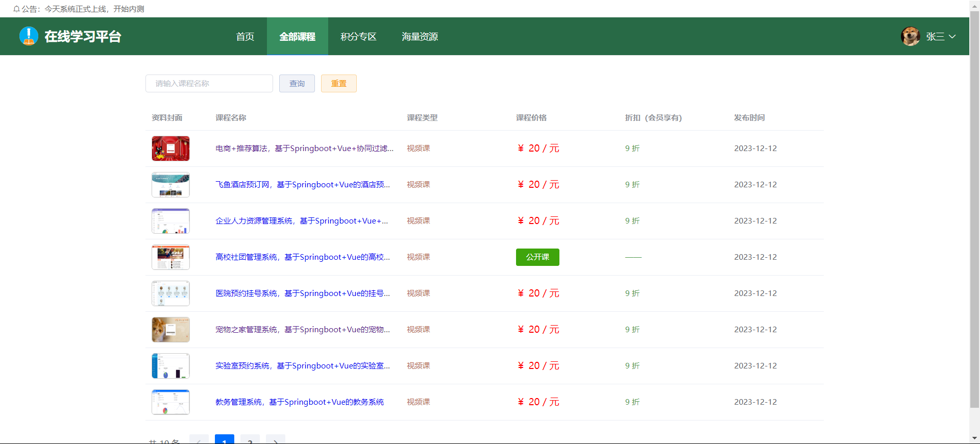Open the 高校社团管理系统 cover thumbnail
Image resolution: width=980 pixels, height=444 pixels.
(170, 257)
